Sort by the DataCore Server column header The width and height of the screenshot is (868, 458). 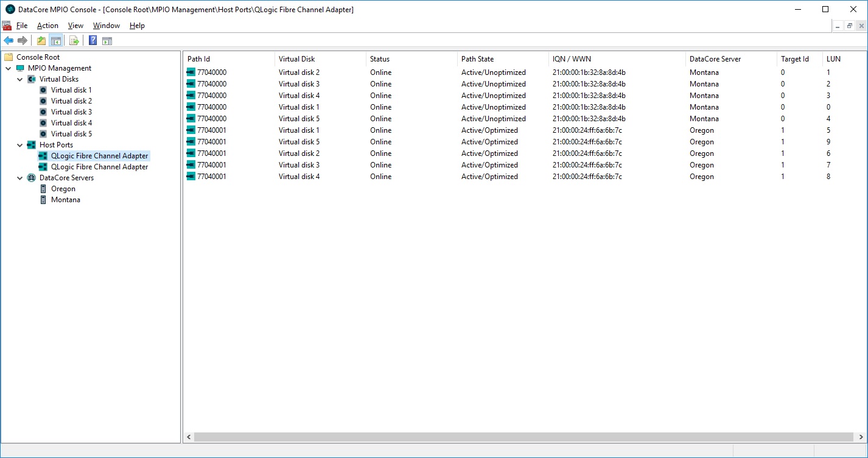(x=715, y=59)
